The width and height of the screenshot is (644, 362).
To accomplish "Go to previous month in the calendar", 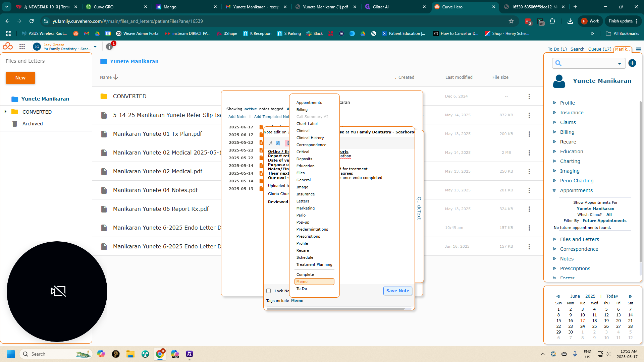I will (x=558, y=296).
